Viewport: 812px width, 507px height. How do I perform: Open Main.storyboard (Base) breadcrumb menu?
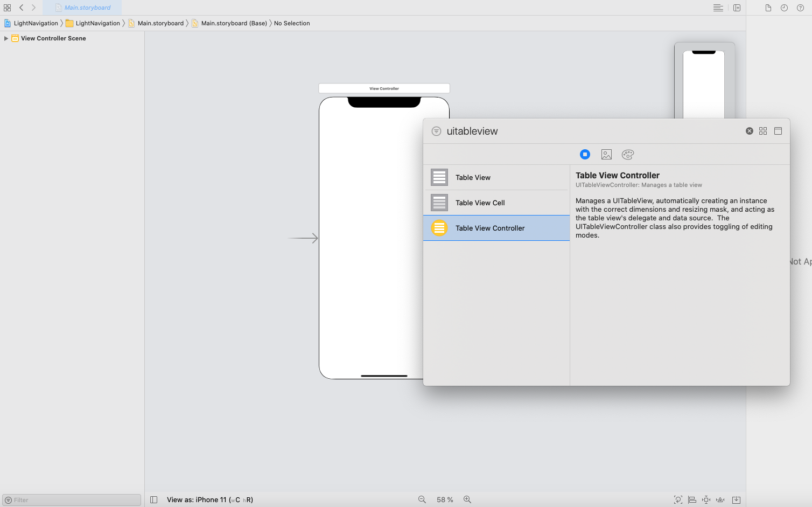click(234, 23)
